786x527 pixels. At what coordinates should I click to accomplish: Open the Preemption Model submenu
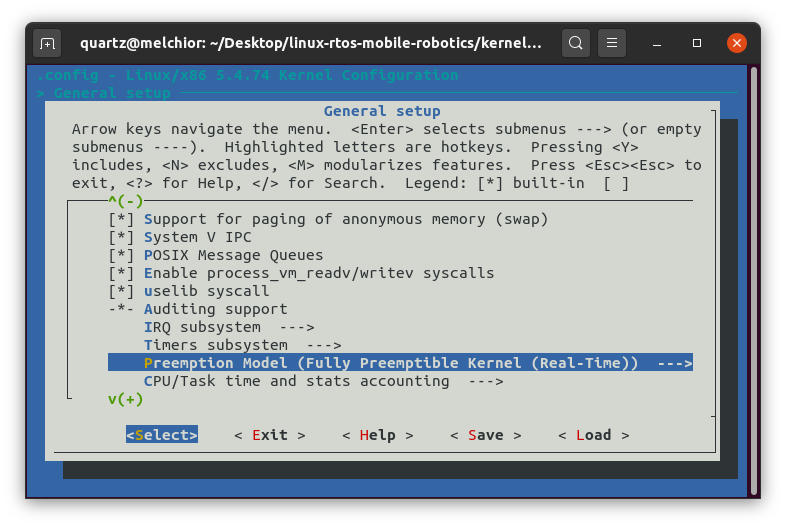coord(400,363)
